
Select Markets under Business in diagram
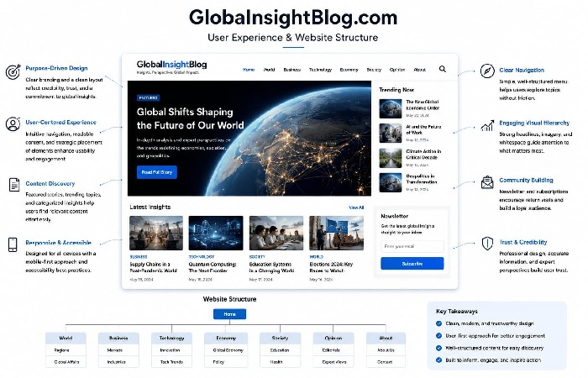pos(118,350)
